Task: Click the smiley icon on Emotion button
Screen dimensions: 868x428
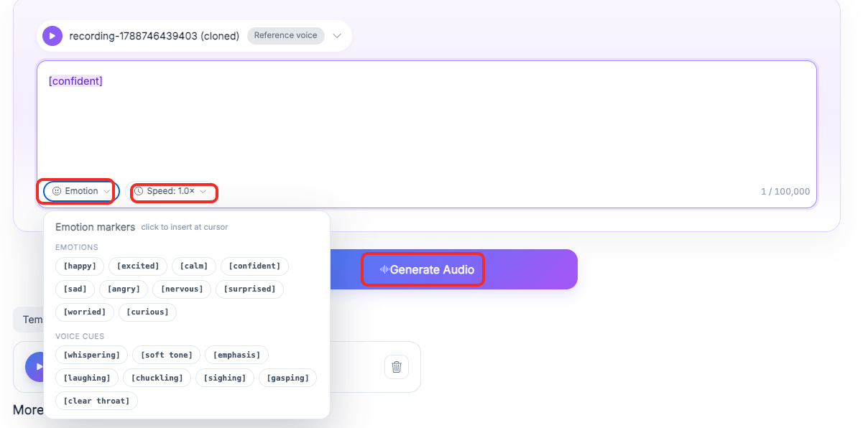Action: coord(57,192)
